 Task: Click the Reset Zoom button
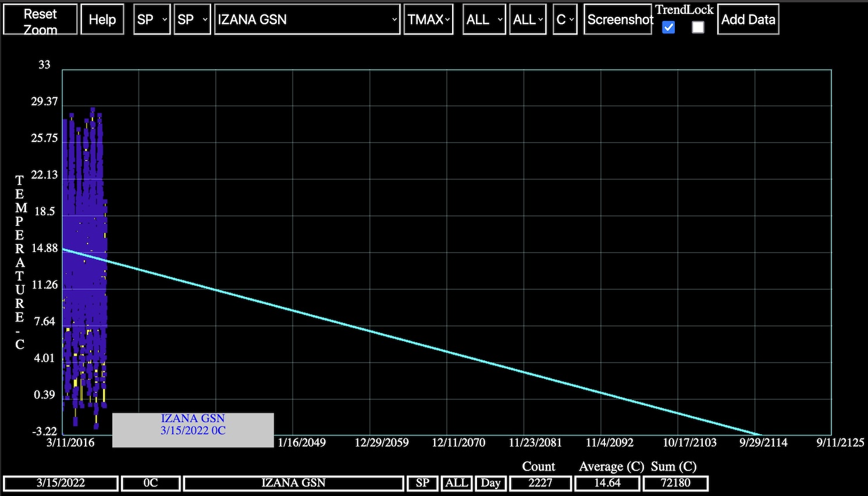coord(40,20)
